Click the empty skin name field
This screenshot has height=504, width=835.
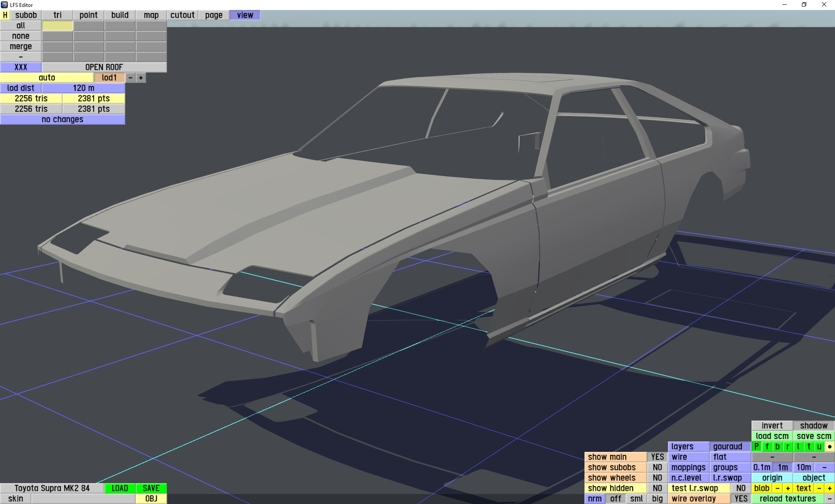(x=83, y=499)
